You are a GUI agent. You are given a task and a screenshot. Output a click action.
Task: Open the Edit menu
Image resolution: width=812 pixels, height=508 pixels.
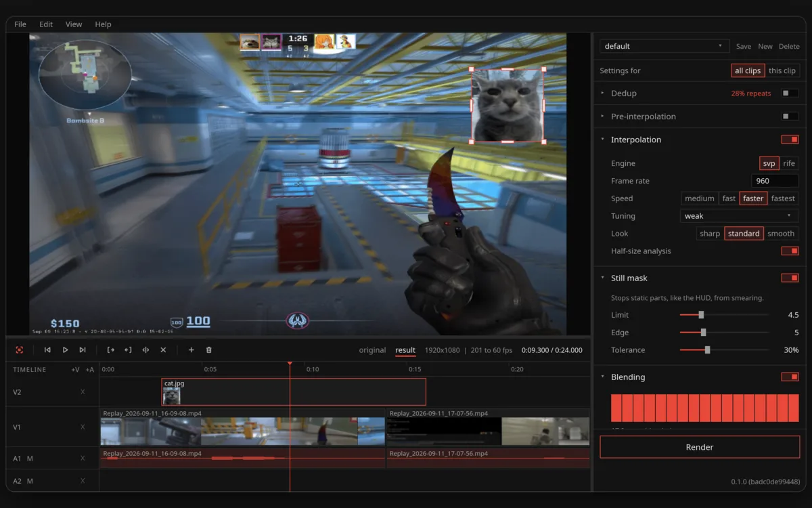click(46, 24)
